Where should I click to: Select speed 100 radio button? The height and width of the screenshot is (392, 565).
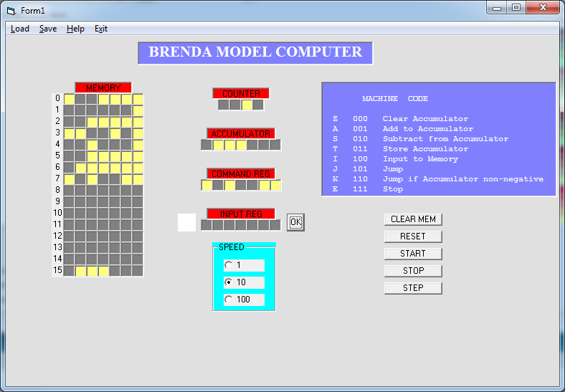point(229,300)
